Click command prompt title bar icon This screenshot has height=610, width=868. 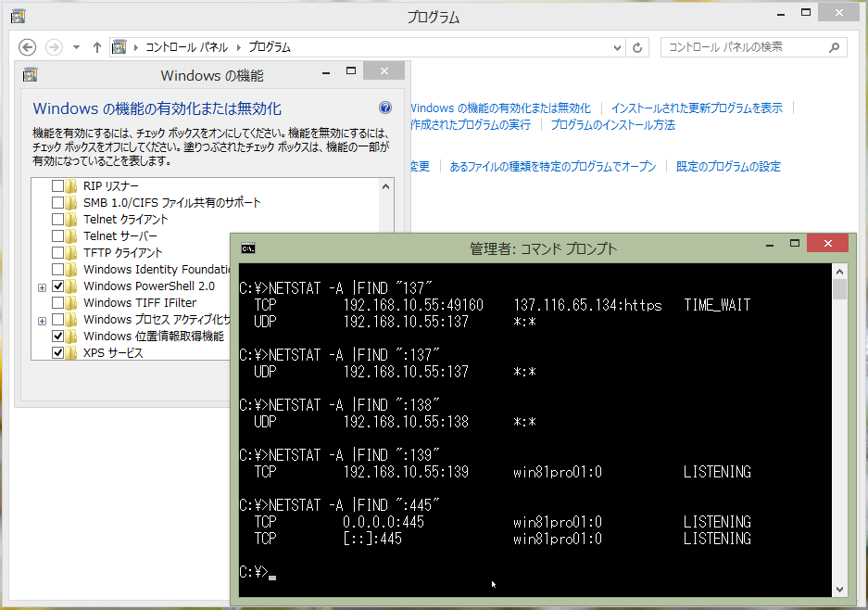pos(248,248)
